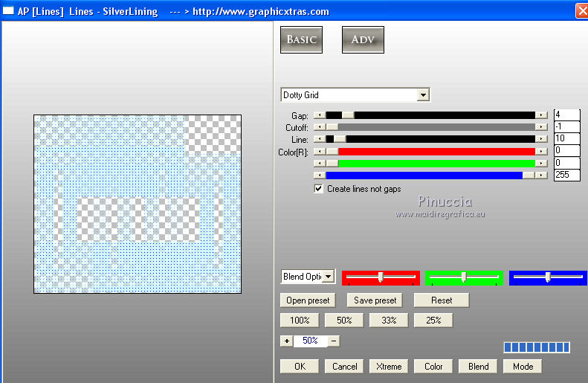
Task: Toggle Create lines not gaps checkbox
Action: pos(318,189)
